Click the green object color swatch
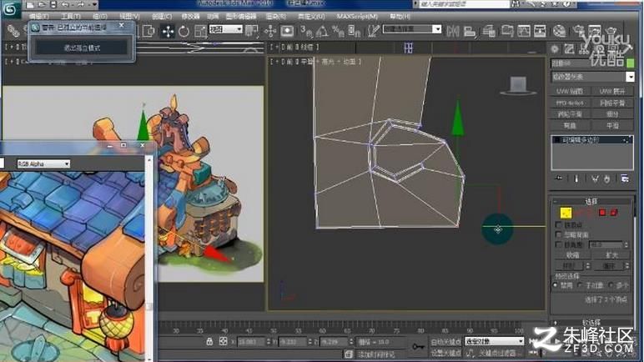 [x=630, y=63]
